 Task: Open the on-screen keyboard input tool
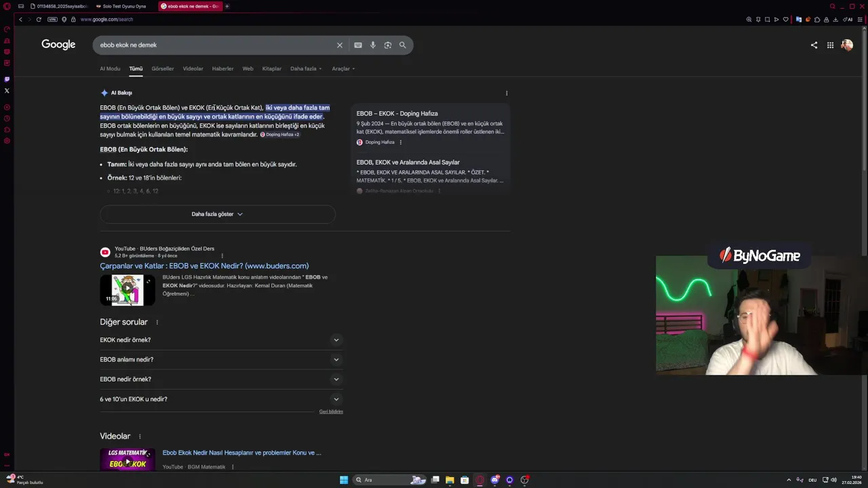tap(358, 45)
